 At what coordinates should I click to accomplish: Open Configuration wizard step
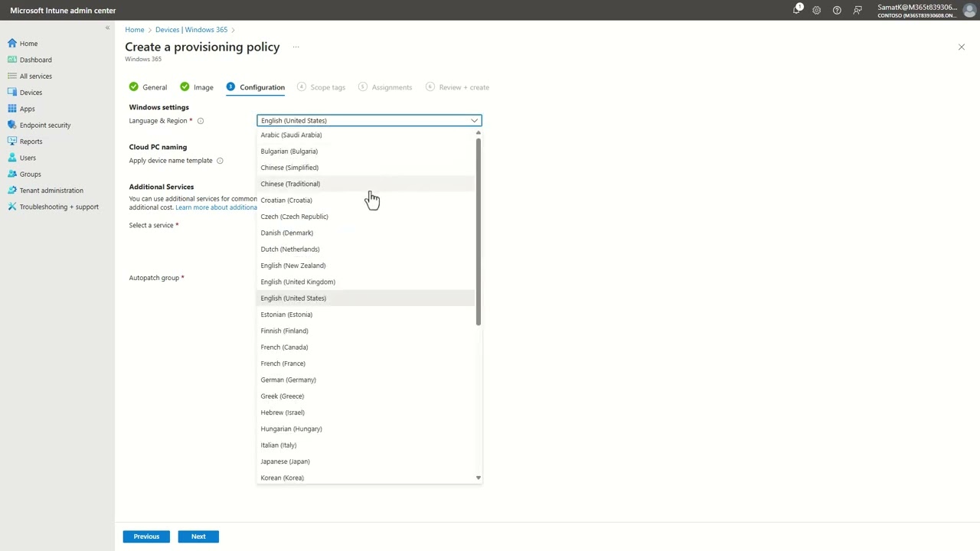256,87
